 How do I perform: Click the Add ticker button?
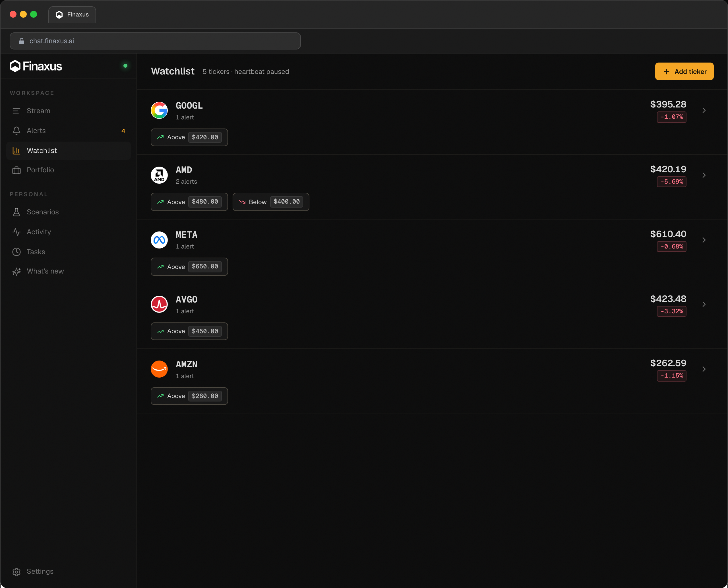coord(684,71)
